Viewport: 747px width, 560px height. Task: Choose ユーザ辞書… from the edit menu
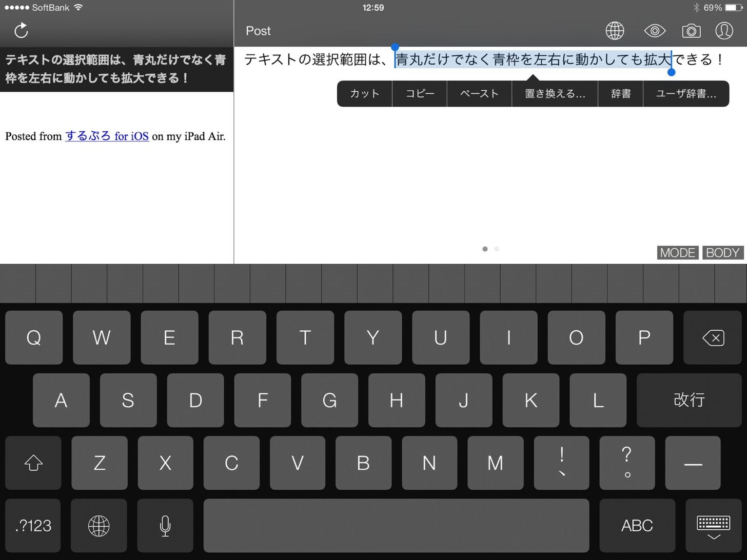(x=686, y=94)
